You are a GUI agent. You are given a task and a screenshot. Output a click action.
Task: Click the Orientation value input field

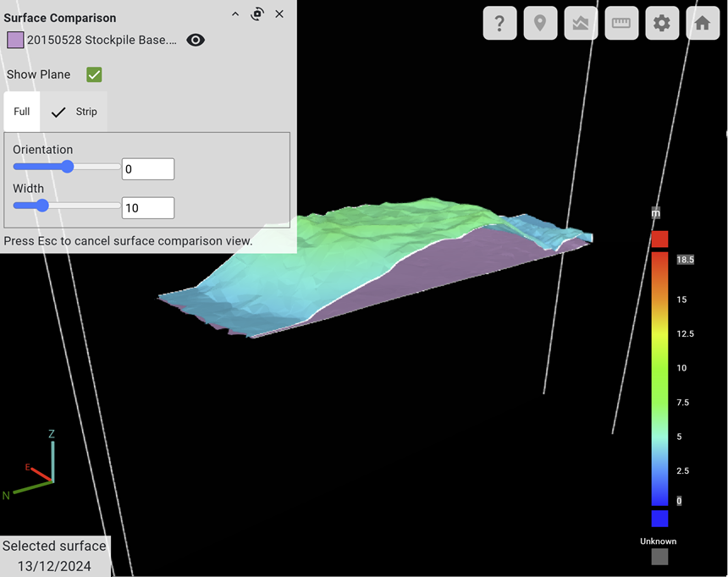[148, 169]
